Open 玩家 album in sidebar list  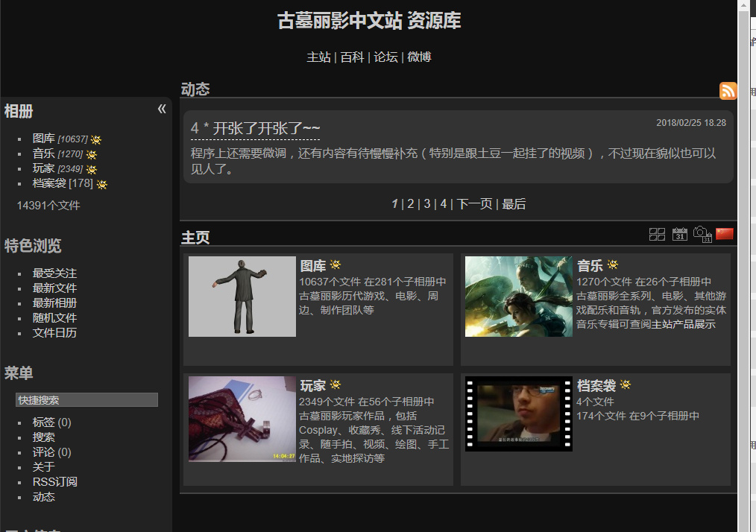tap(43, 168)
